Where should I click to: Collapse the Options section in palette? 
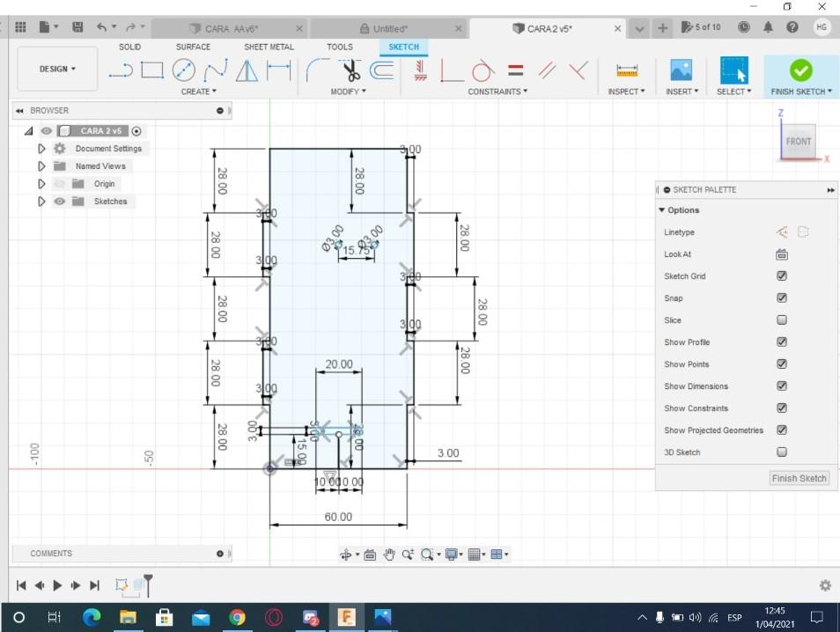(x=661, y=210)
